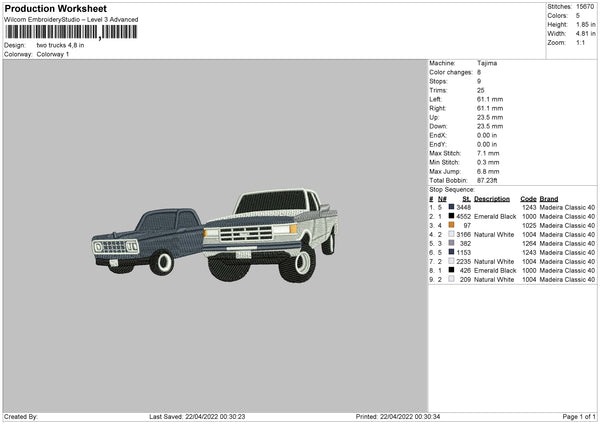
Task: Select the purple swatch for stop 5
Action: coord(452,243)
